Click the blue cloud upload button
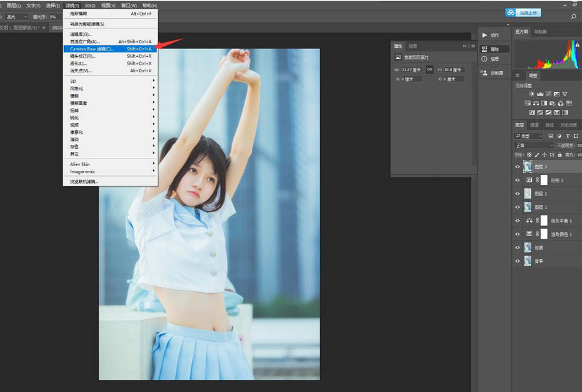 pyautogui.click(x=523, y=12)
